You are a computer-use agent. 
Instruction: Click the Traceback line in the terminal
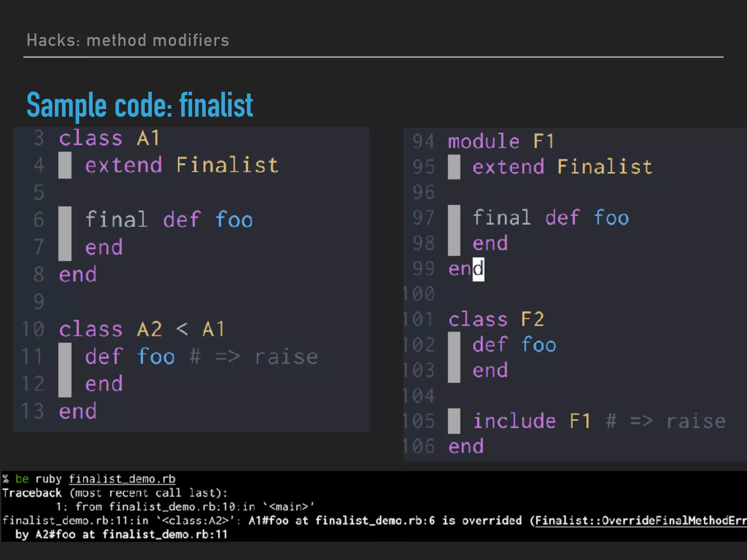coord(115,493)
